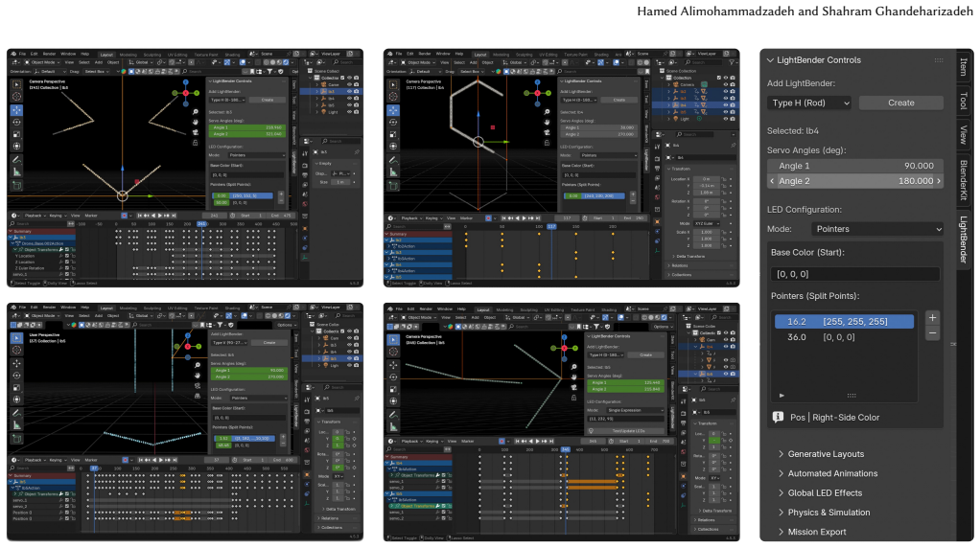Click the info icon beside Pos | Right-Side Color
Viewport: 980px width, 548px height.
coord(778,417)
